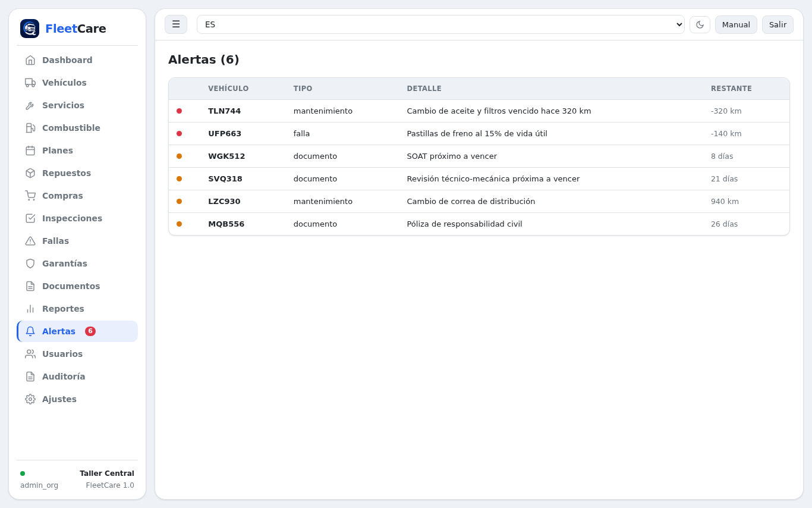Click the FleetCare brand name
The height and width of the screenshot is (508, 812).
point(75,29)
